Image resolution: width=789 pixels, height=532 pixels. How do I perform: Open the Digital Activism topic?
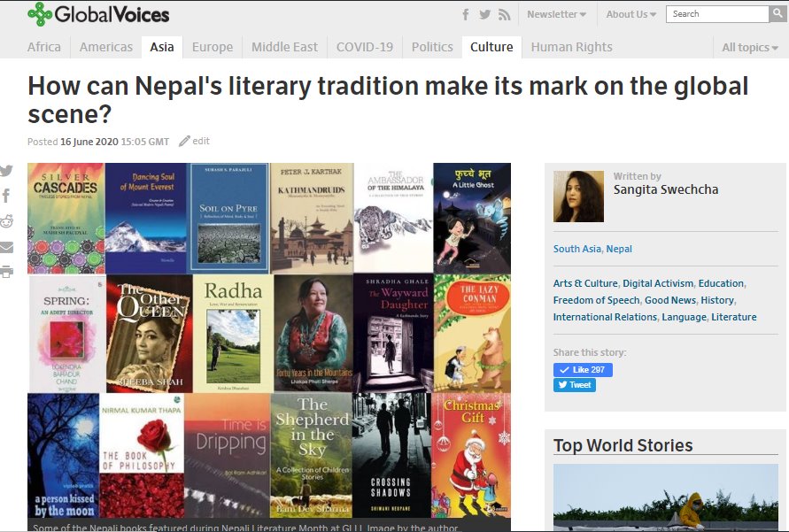658,283
